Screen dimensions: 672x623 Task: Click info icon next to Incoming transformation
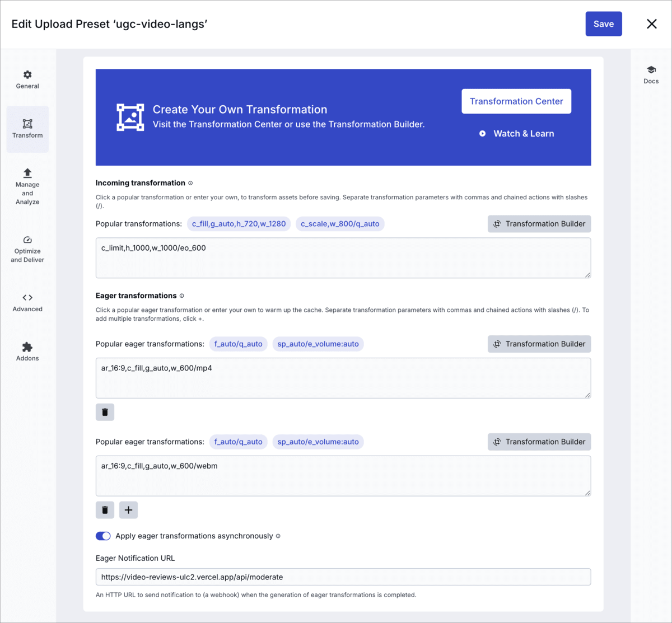coord(190,183)
